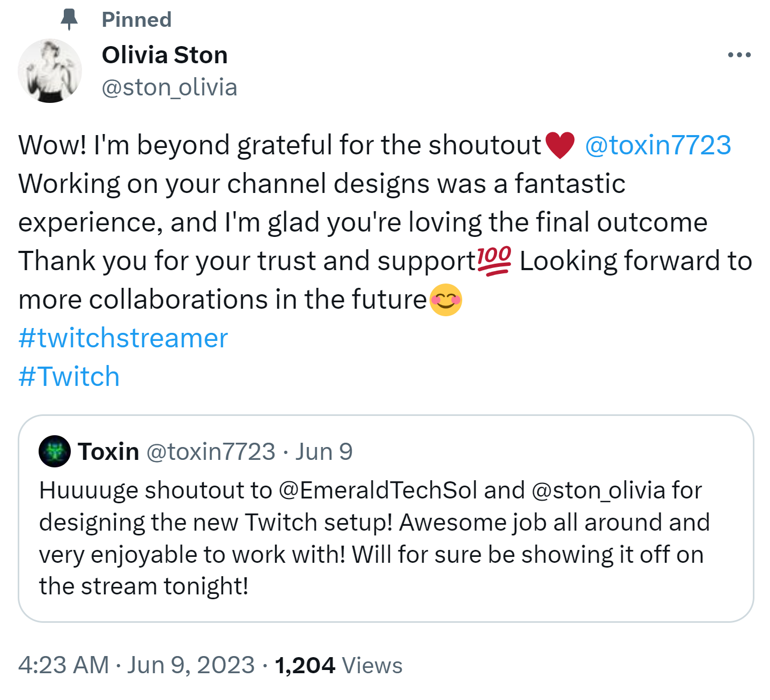Open the #twitchstreamer hashtag

click(x=123, y=338)
